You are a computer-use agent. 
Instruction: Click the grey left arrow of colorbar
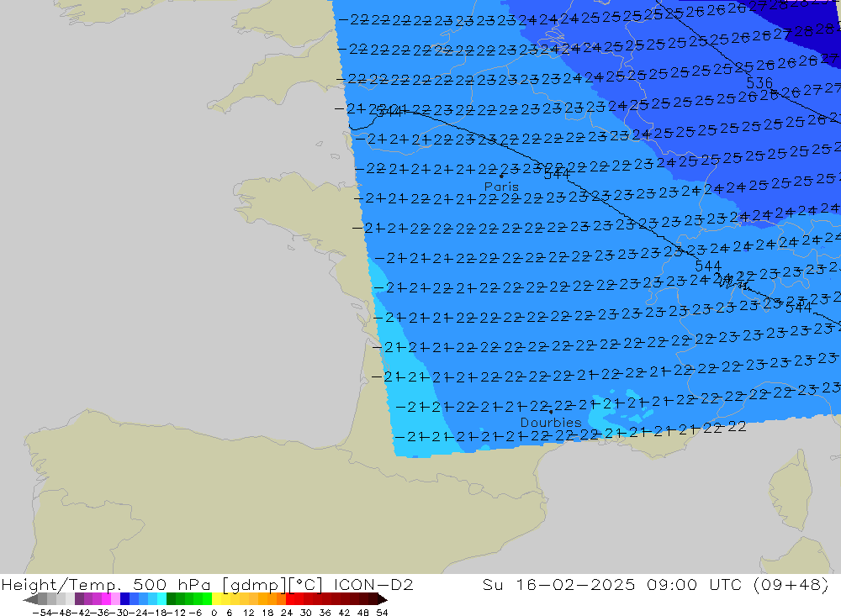30,599
